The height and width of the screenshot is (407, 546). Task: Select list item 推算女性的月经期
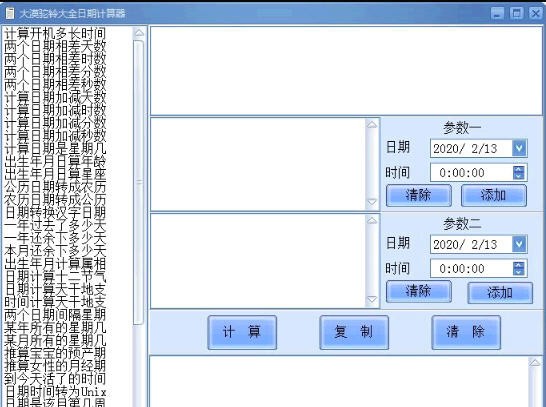55,367
